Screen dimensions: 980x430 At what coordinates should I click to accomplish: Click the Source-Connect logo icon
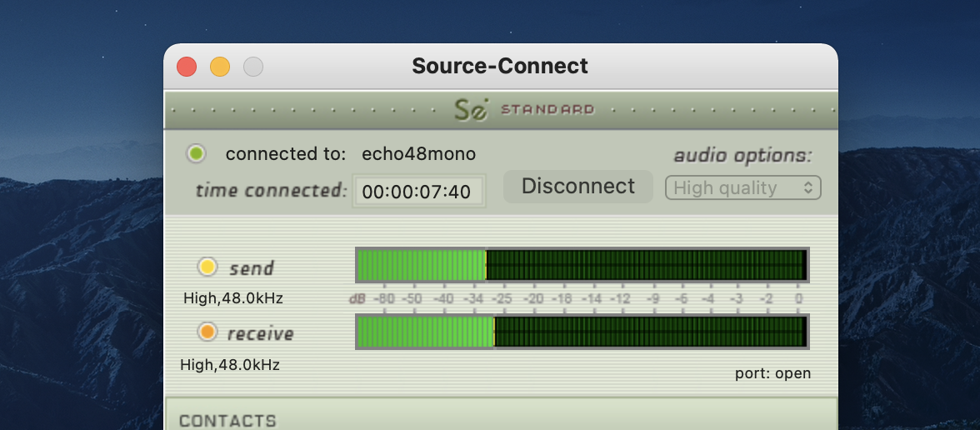coord(471,110)
